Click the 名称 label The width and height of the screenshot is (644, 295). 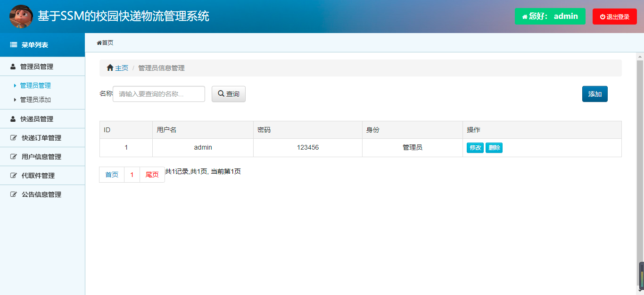pyautogui.click(x=106, y=93)
